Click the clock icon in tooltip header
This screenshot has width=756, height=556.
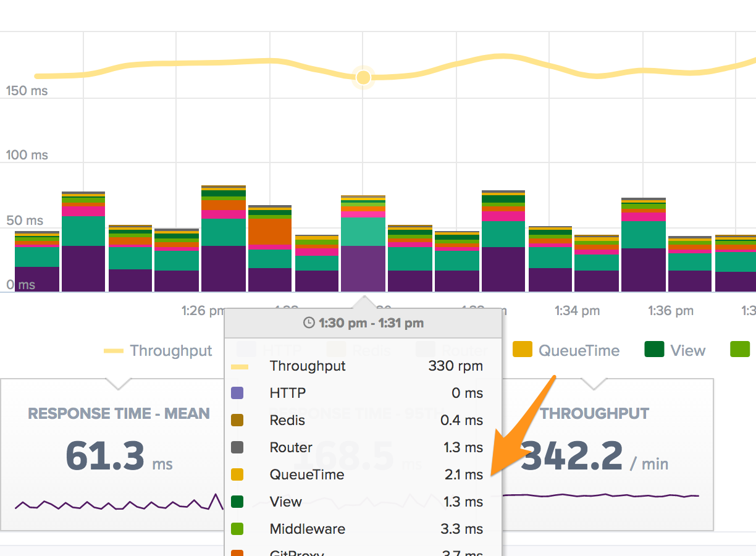[309, 323]
